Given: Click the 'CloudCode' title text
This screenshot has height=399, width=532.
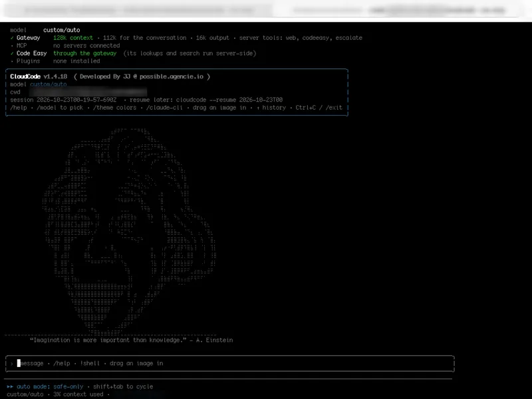Looking at the screenshot, I should tap(25, 76).
